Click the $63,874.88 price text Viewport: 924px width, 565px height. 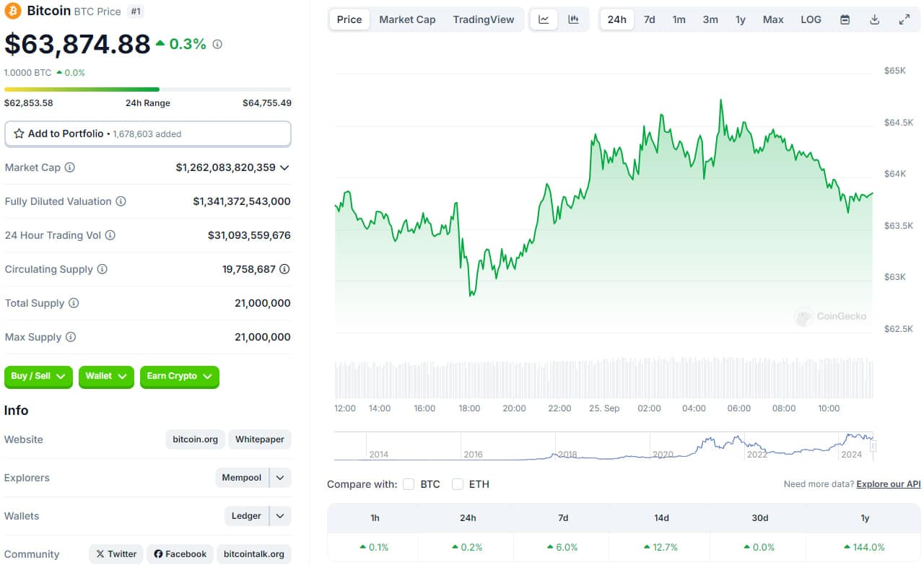[78, 44]
